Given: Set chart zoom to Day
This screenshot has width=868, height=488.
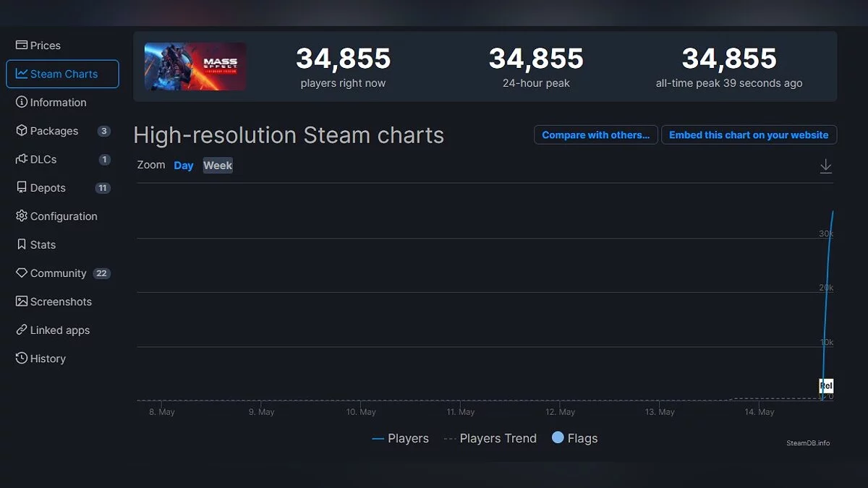Looking at the screenshot, I should point(184,166).
